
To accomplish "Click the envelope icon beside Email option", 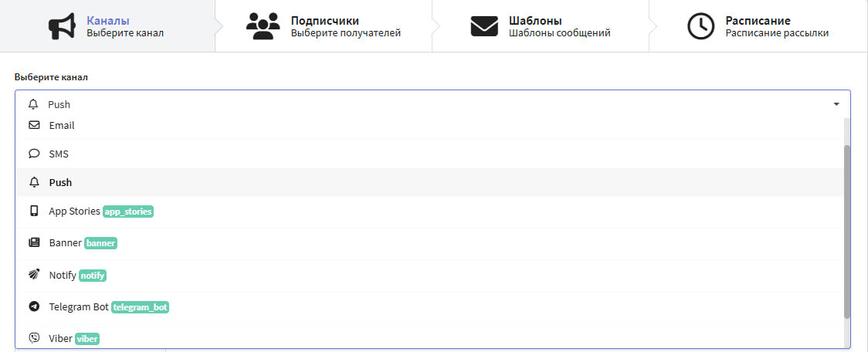I will click(34, 125).
